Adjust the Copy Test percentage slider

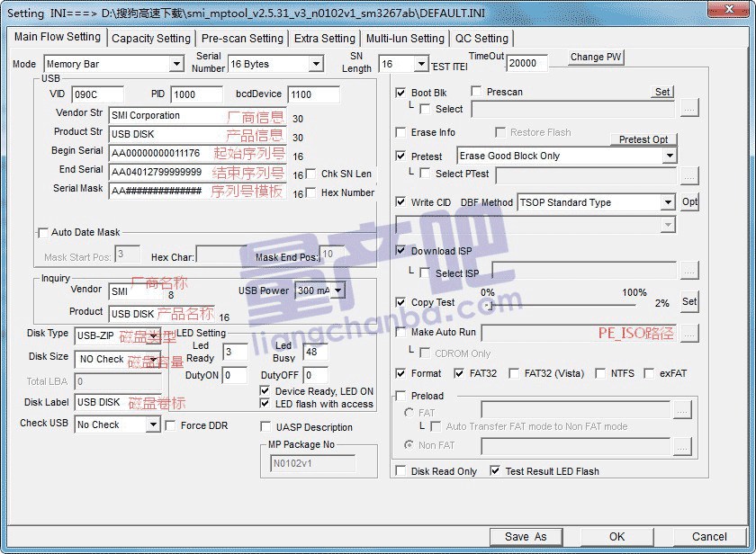(x=489, y=306)
